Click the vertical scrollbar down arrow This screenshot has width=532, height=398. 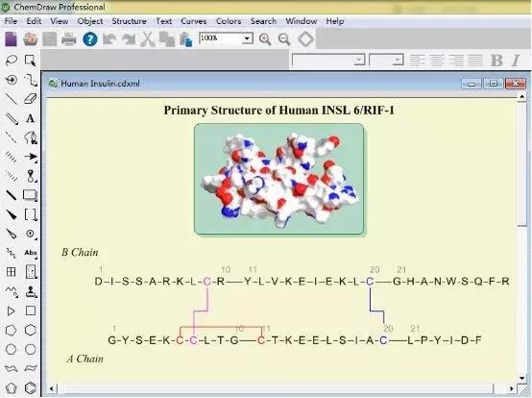click(522, 378)
